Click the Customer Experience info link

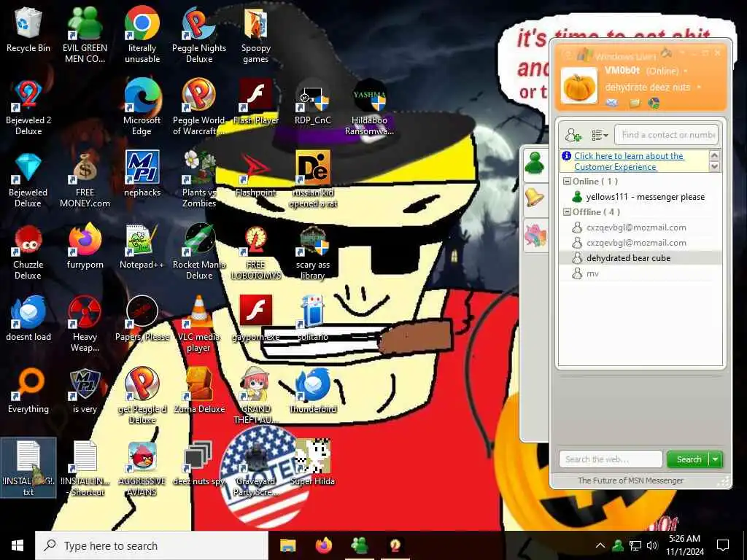click(x=629, y=161)
